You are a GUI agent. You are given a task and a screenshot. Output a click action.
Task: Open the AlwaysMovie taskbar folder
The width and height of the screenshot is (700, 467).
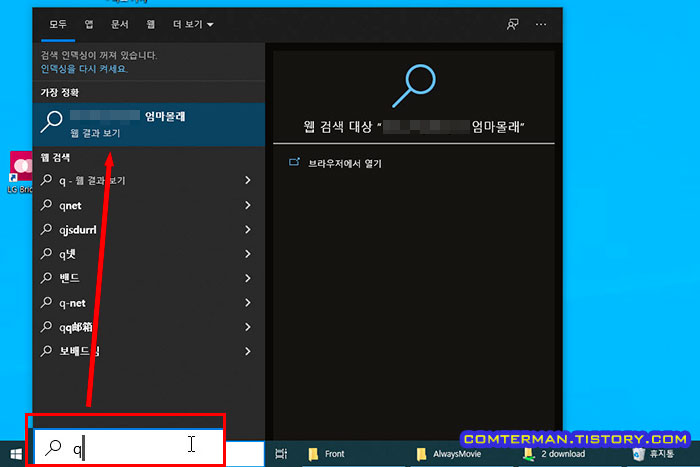450,454
